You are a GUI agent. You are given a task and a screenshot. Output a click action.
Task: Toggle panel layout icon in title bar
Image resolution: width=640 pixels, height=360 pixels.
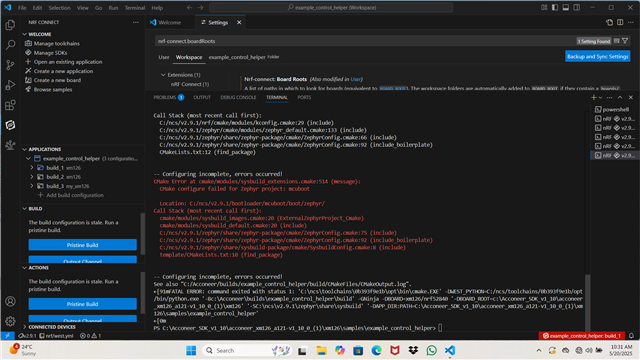pyautogui.click(x=566, y=7)
